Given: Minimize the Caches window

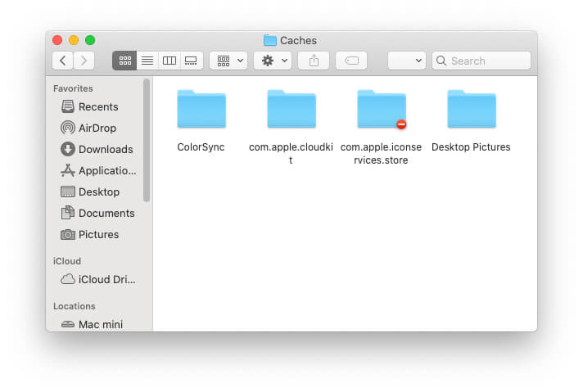Looking at the screenshot, I should [74, 40].
